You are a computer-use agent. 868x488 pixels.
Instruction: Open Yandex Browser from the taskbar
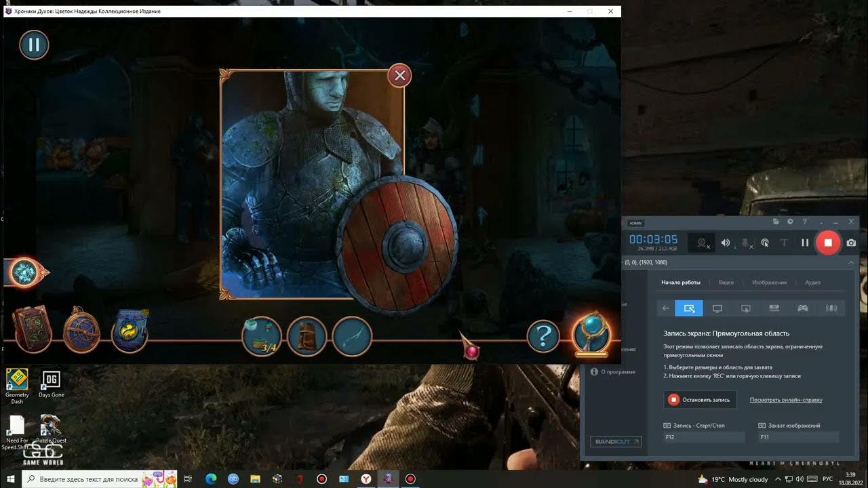pos(366,479)
